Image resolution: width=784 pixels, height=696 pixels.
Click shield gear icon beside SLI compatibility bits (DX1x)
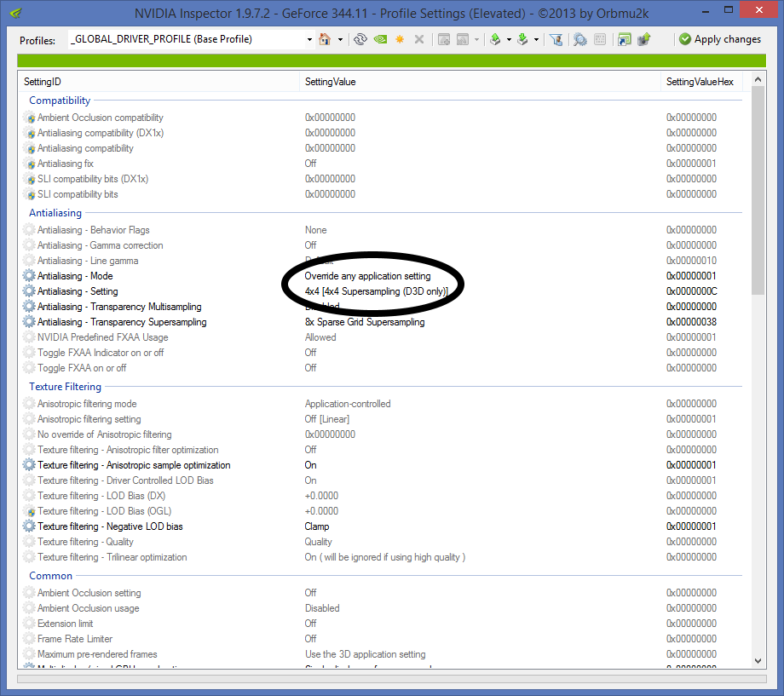coord(29,179)
